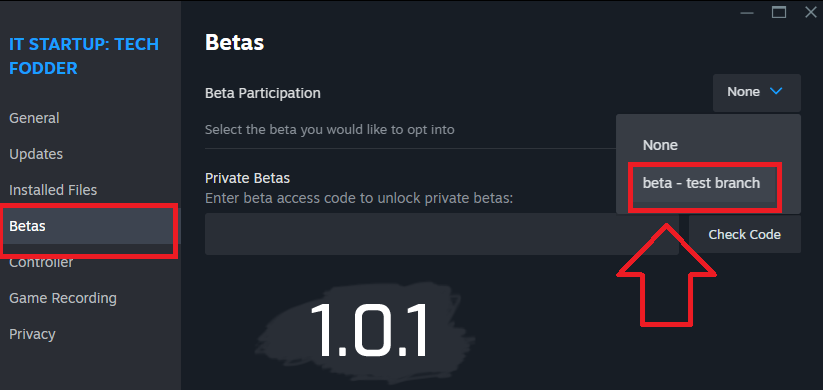Open the General settings tab
This screenshot has width=823, height=390.
[x=35, y=118]
